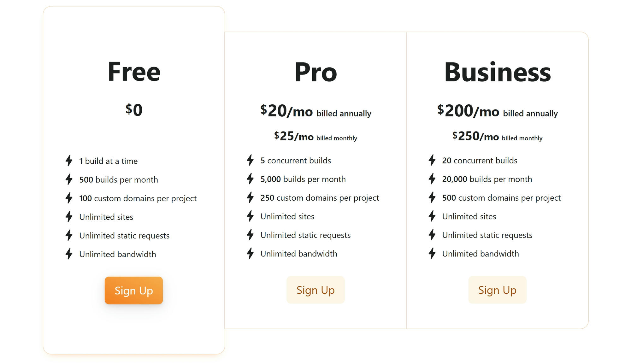This screenshot has width=631, height=364.
Task: Select bolt icon beside "100 custom domains per project"
Action: (69, 198)
